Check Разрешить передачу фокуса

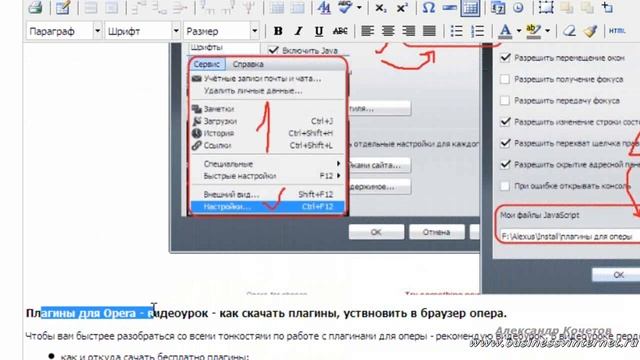(x=505, y=100)
